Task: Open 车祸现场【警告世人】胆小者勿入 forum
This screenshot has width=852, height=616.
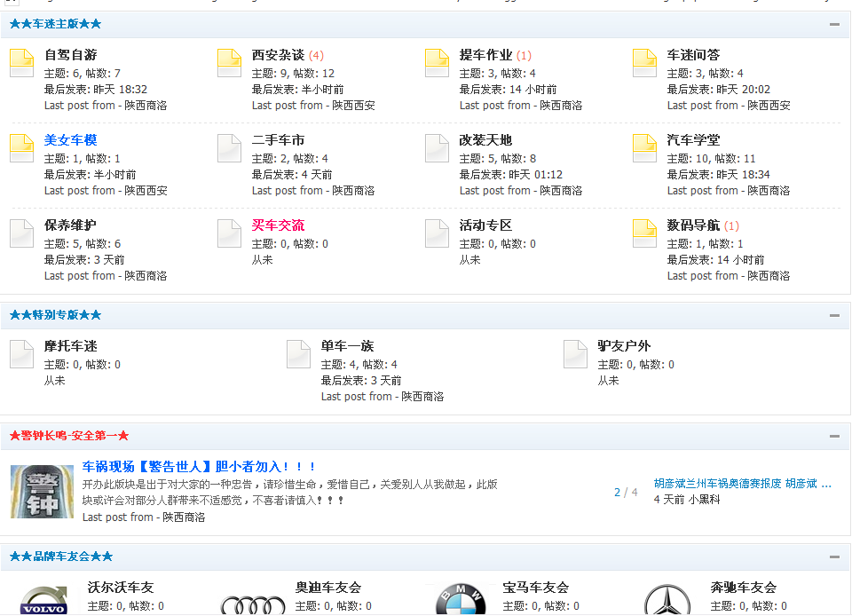Action: point(199,467)
